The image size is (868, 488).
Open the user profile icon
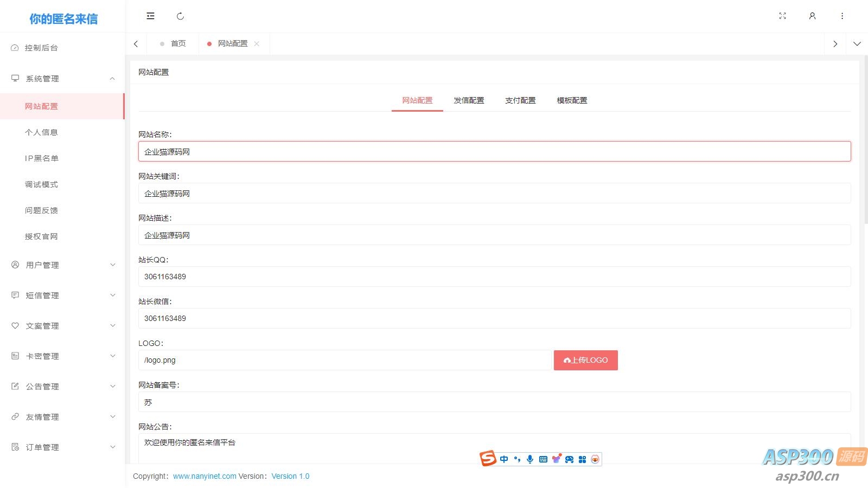coord(812,16)
